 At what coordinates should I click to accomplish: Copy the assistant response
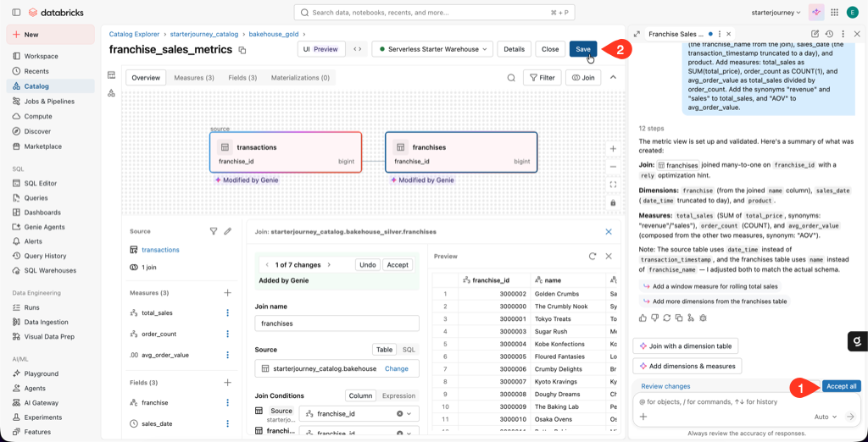tap(679, 318)
